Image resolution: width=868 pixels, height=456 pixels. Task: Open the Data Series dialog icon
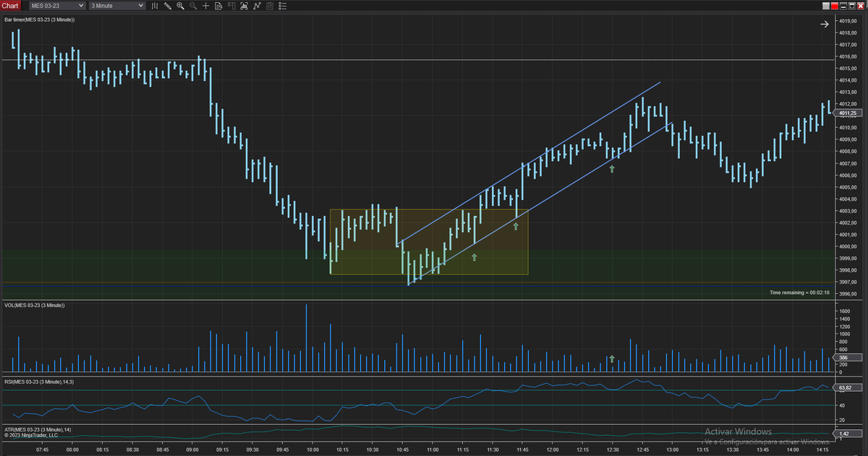[x=244, y=6]
